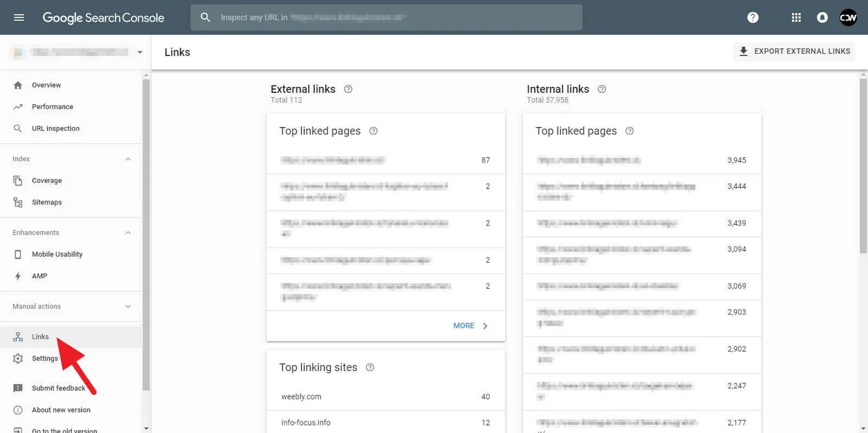This screenshot has width=868, height=433.
Task: Open Settings in the sidebar
Action: pos(71,358)
